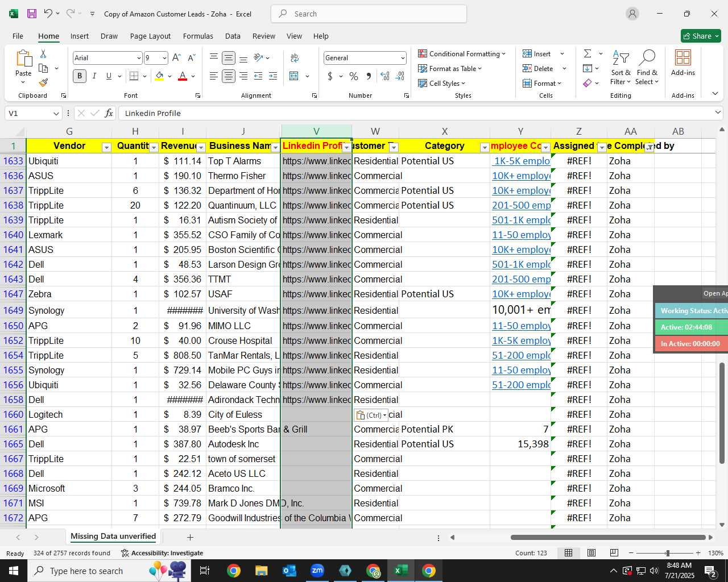Click the Wrap Text icon
728x582 pixels.
point(295,58)
